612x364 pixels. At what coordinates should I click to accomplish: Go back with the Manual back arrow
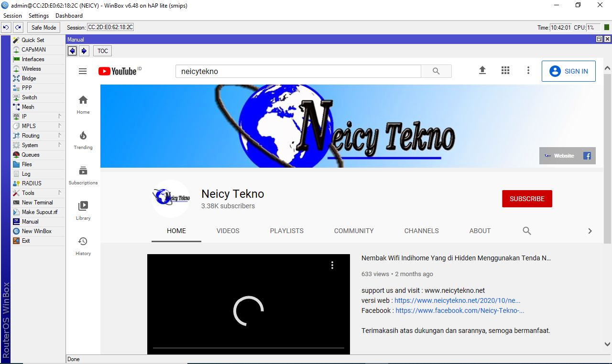72,51
